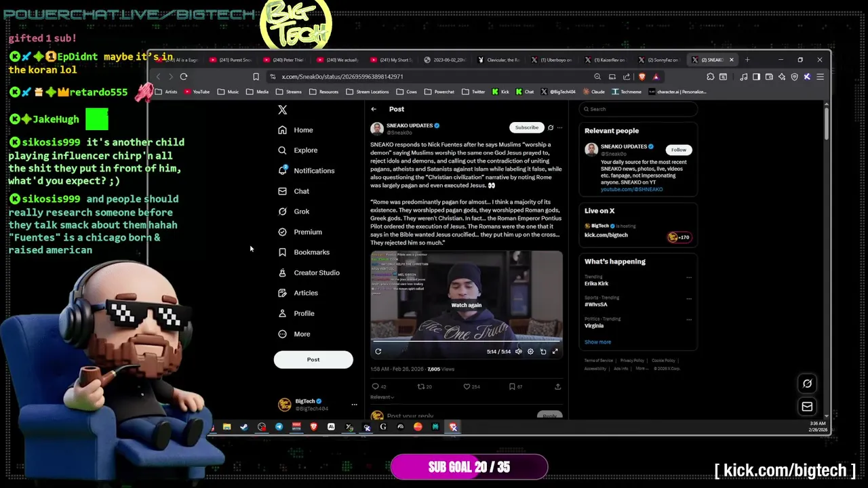The image size is (868, 488).
Task: Open Telegram from the taskbar
Action: (279, 427)
